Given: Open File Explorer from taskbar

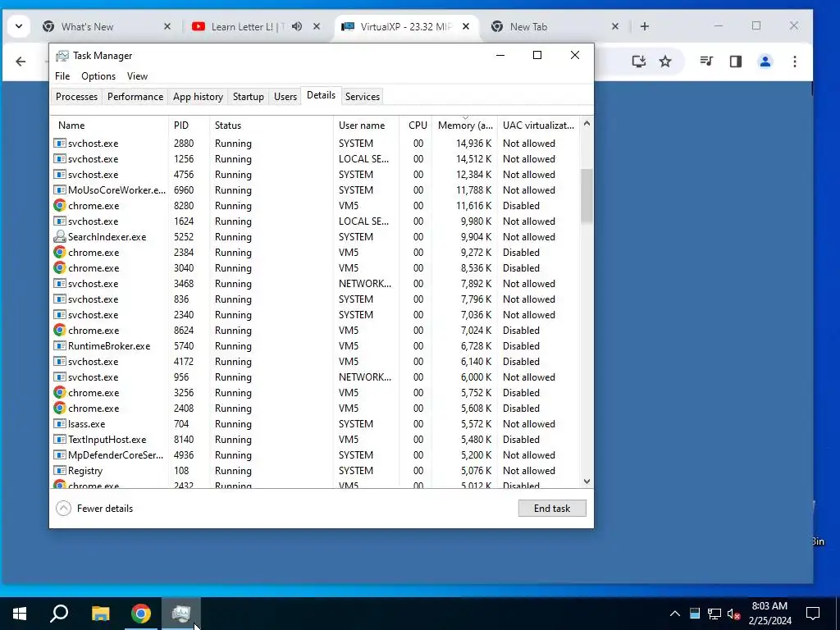Looking at the screenshot, I should pyautogui.click(x=100, y=614).
